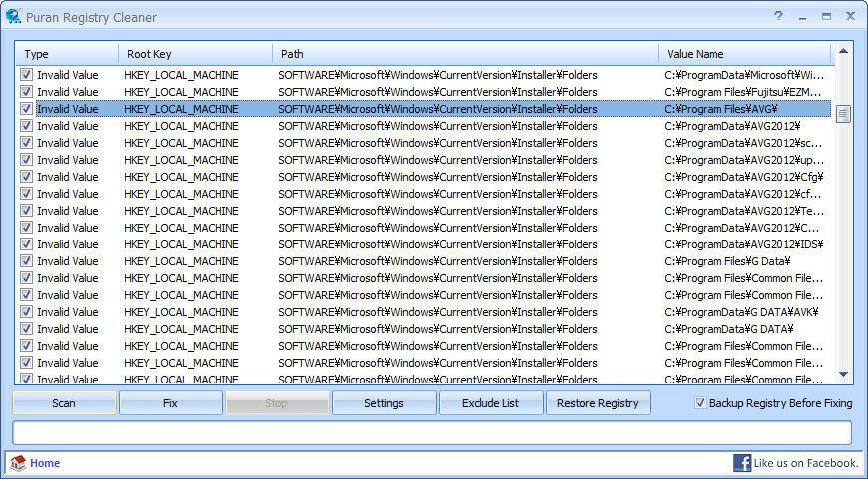The width and height of the screenshot is (868, 479).
Task: Toggle Backup Registry Before Fixing checkbox
Action: (700, 403)
